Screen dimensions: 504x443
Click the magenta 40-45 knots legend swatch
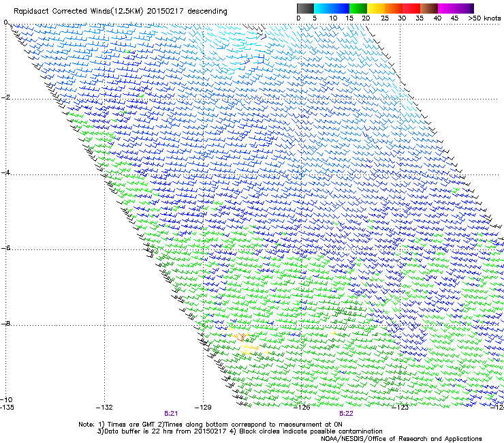tap(447, 8)
